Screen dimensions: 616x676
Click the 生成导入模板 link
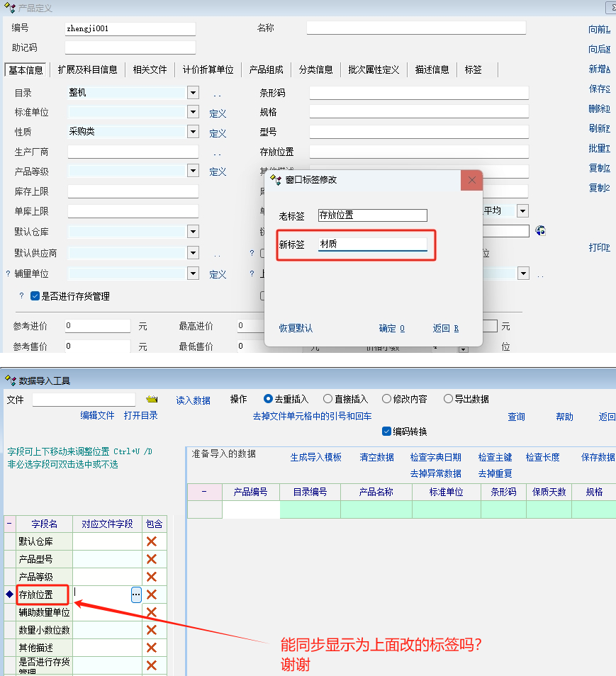coord(315,458)
